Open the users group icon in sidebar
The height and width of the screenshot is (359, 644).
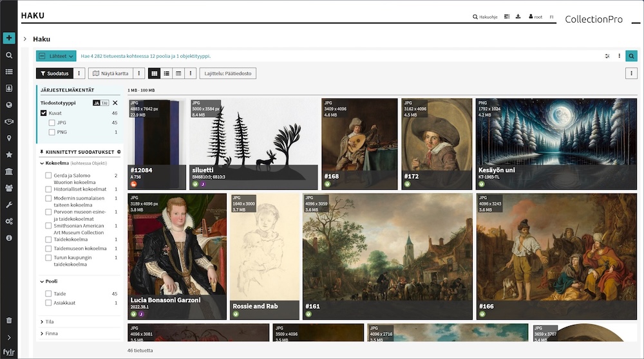coord(8,188)
